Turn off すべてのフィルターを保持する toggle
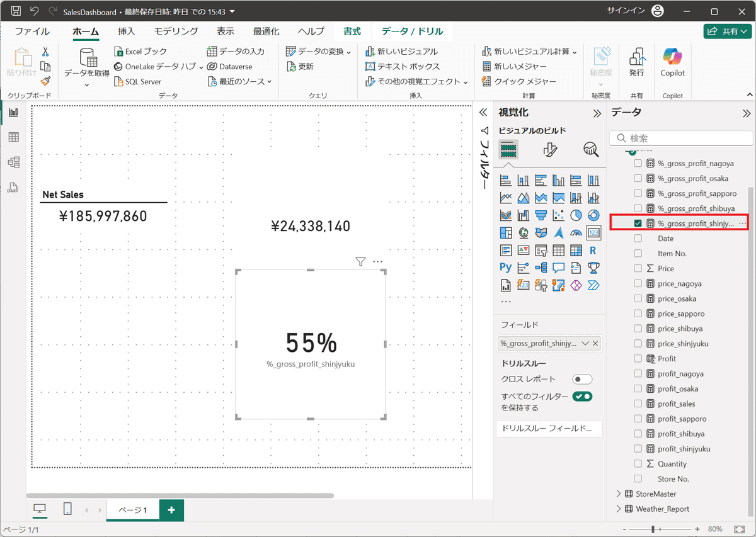 tap(582, 397)
